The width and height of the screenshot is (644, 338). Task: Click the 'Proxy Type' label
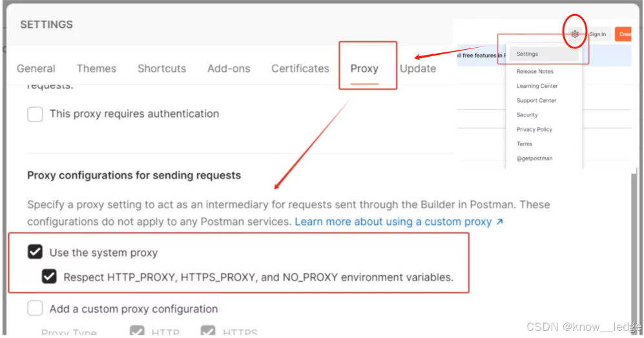[68, 332]
